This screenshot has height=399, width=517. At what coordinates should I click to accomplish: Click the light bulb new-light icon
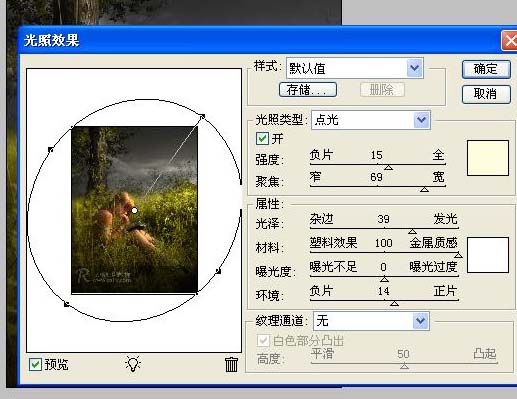pyautogui.click(x=133, y=363)
